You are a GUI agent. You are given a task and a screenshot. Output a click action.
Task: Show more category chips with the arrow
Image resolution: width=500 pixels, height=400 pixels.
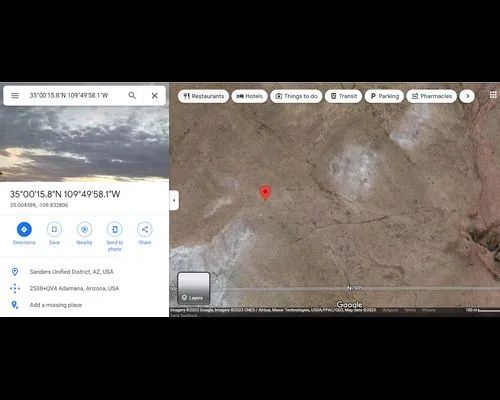click(467, 96)
